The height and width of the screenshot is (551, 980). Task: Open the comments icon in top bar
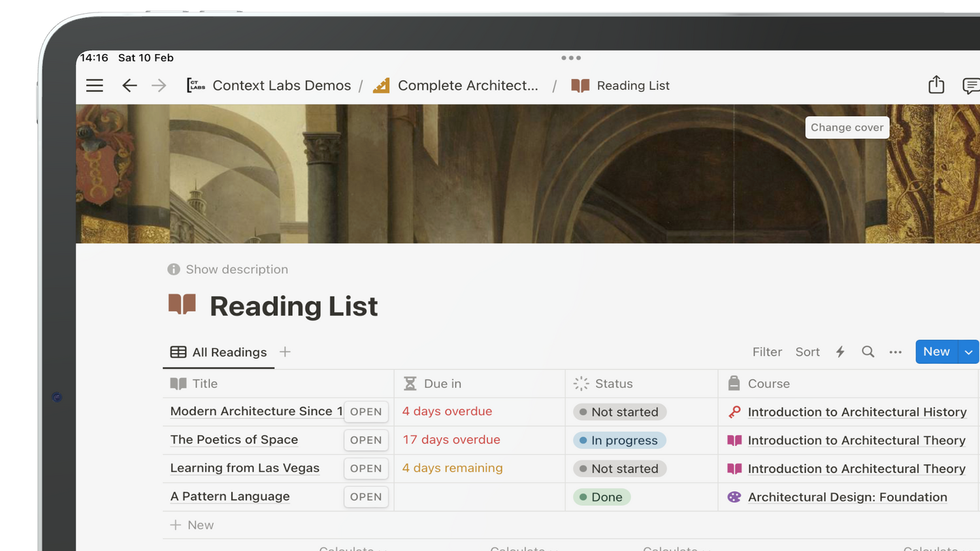[970, 86]
